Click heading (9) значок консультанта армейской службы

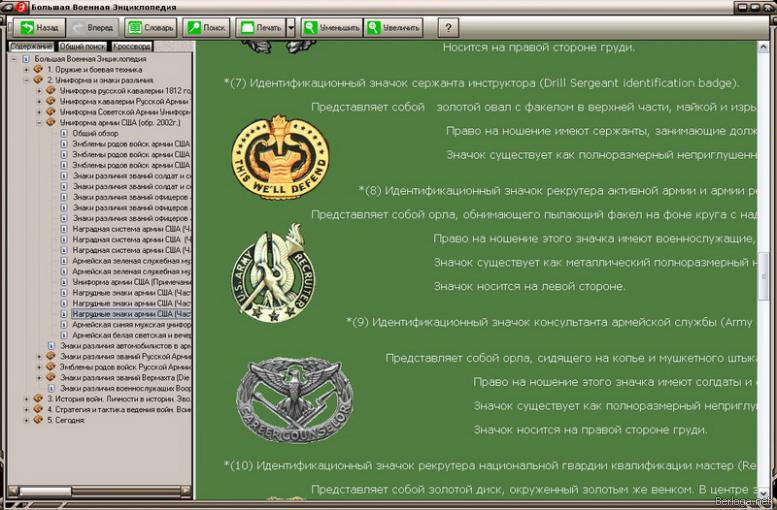(550, 323)
